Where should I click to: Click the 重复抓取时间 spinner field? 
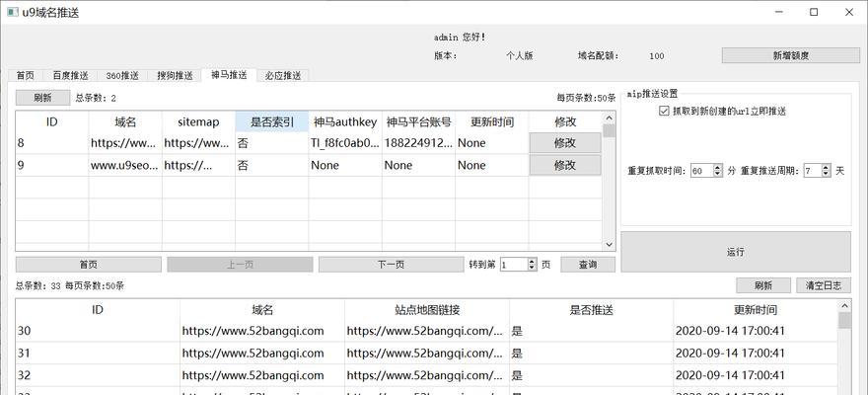click(702, 171)
